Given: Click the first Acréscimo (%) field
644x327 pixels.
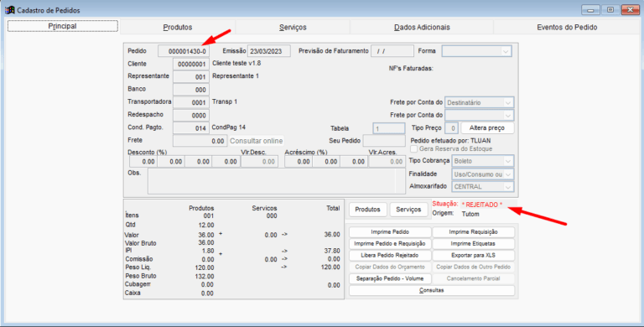Looking at the screenshot, I should coord(299,162).
